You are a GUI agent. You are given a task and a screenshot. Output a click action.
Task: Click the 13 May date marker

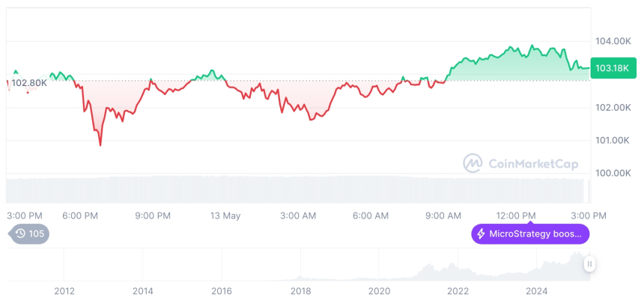coord(225,215)
